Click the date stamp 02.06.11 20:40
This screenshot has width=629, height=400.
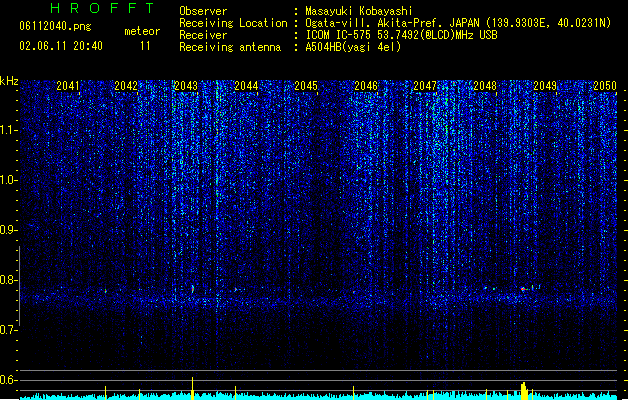click(x=61, y=46)
